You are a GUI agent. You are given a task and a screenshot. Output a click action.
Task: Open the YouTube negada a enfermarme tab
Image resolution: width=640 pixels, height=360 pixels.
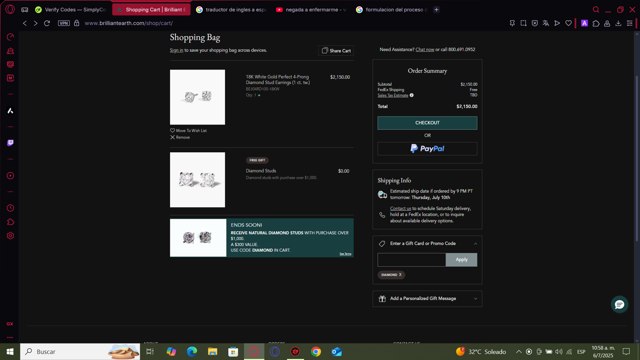point(311,9)
